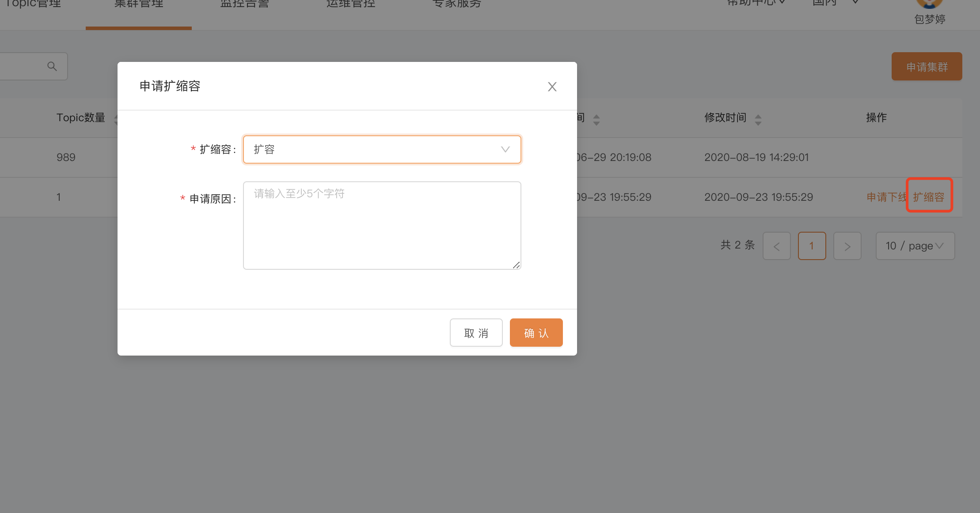The image size is (980, 513).
Task: Click the 申请集群 button
Action: [927, 67]
